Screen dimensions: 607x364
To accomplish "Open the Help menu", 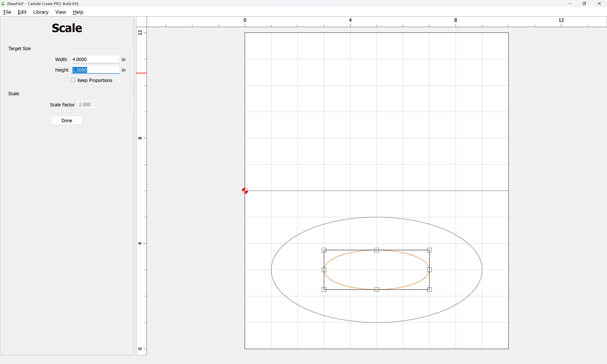I will pyautogui.click(x=78, y=12).
